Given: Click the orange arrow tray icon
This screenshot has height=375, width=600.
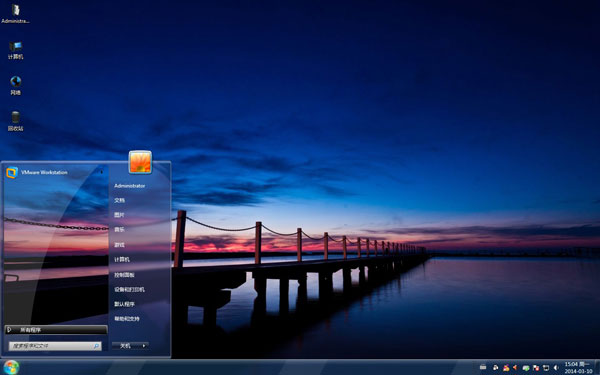Looking at the screenshot, I should pos(515,367).
